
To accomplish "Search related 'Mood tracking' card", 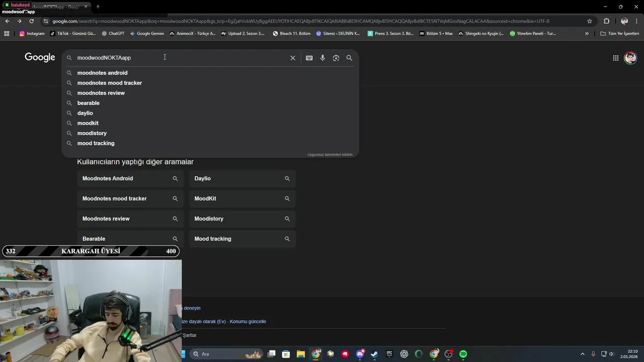I will coord(243,239).
